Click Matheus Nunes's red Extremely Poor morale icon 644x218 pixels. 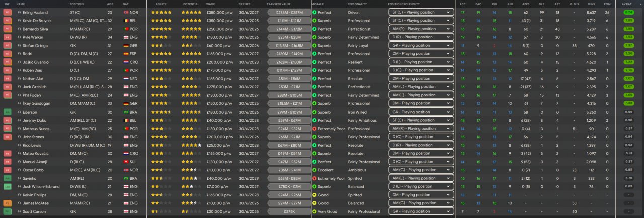[x=314, y=129]
